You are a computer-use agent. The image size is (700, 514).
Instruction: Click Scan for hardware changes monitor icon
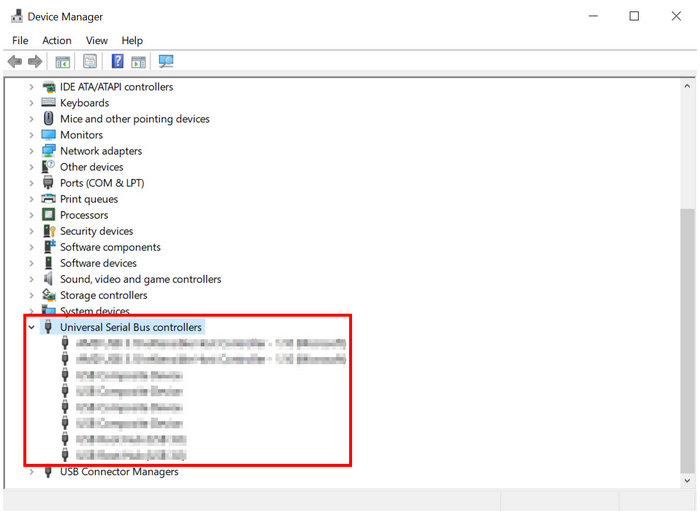[166, 62]
